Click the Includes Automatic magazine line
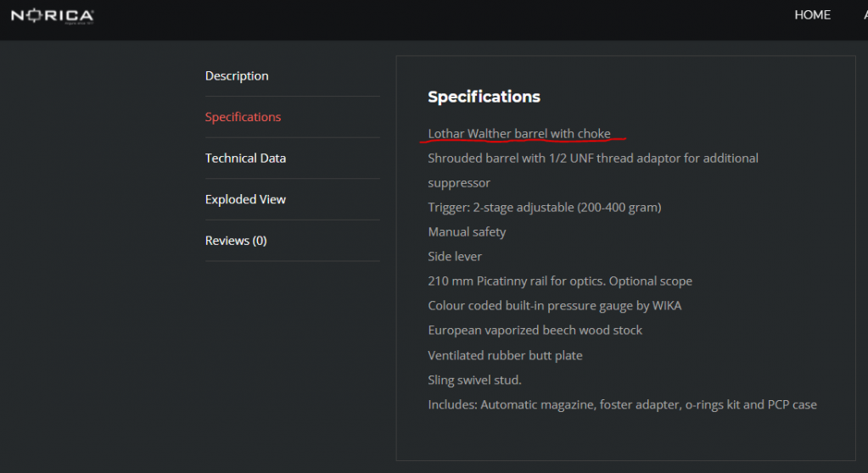868x473 pixels. coord(622,404)
